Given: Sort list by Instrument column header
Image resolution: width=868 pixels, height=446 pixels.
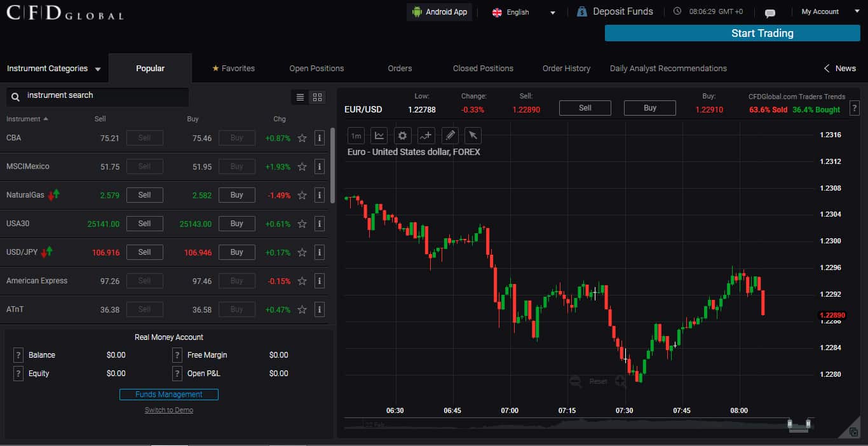Looking at the screenshot, I should [27, 119].
